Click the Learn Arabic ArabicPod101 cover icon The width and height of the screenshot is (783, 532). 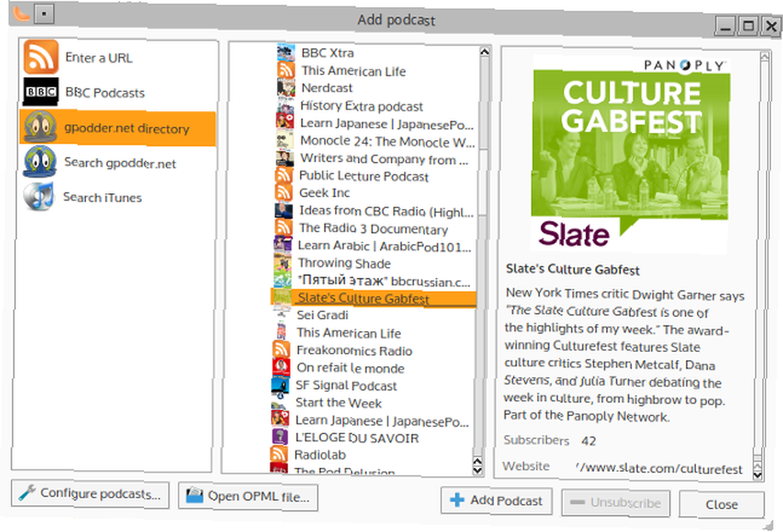(x=283, y=245)
